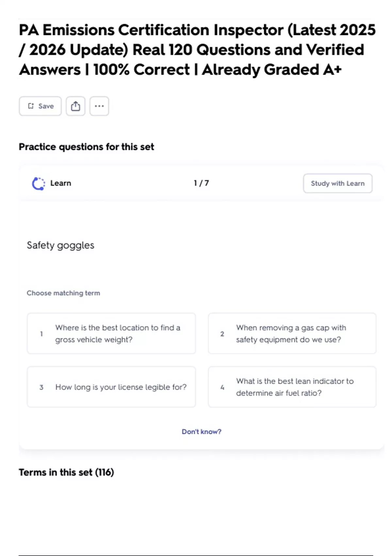
Task: Pick the answer 'How long is your license legible for?'
Action: pos(111,387)
